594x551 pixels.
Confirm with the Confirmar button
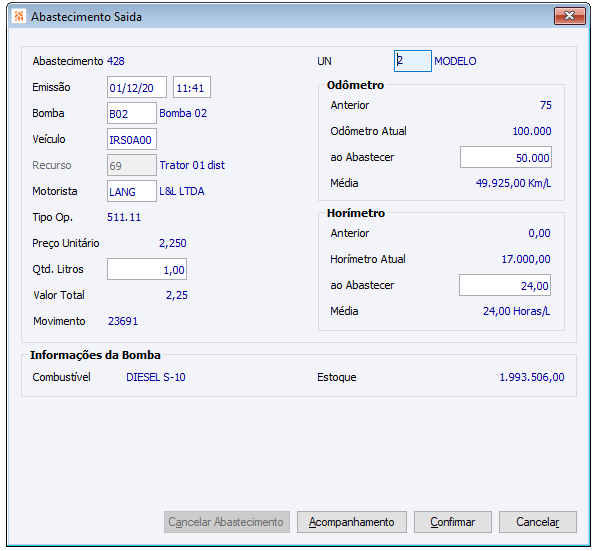click(453, 522)
